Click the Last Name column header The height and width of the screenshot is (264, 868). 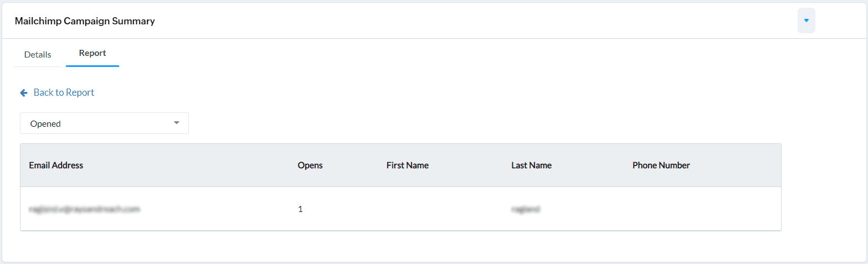pos(531,165)
